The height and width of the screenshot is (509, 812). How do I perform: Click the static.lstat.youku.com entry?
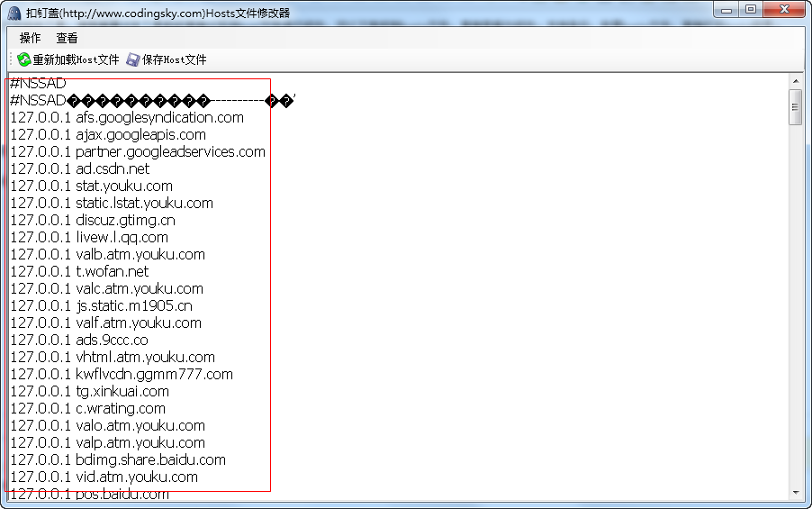point(112,204)
